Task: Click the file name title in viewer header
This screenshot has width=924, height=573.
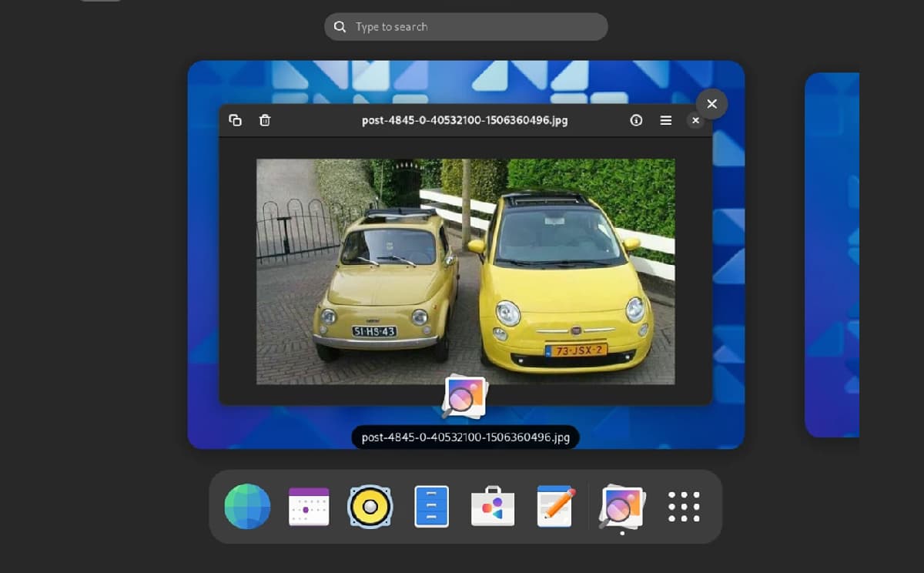Action: click(465, 121)
